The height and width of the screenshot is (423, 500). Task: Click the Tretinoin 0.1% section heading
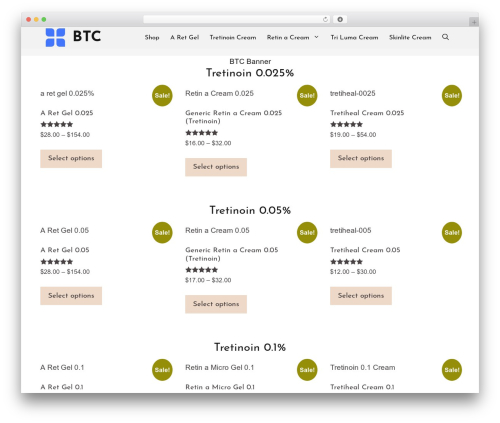click(x=250, y=347)
